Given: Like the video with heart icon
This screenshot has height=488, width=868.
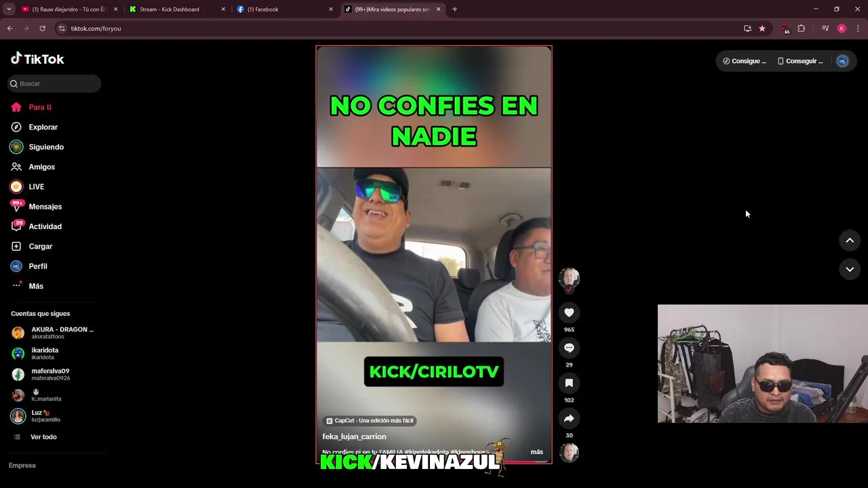Looking at the screenshot, I should pos(569,312).
